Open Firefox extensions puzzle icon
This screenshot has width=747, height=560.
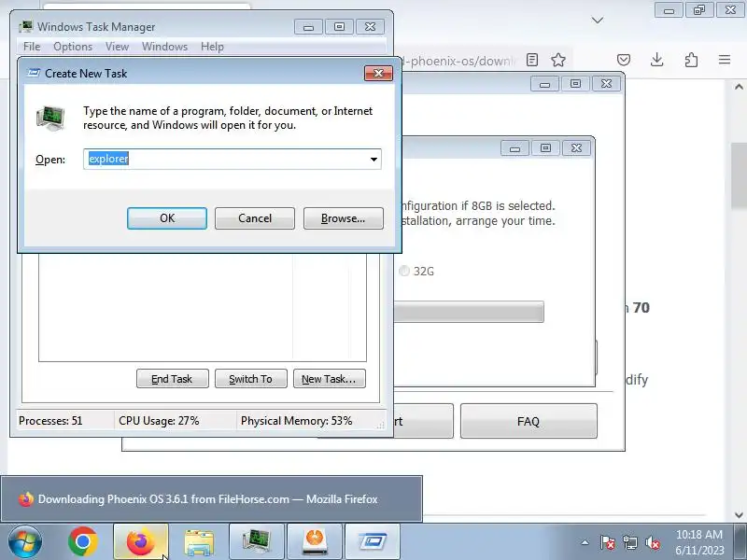(691, 60)
